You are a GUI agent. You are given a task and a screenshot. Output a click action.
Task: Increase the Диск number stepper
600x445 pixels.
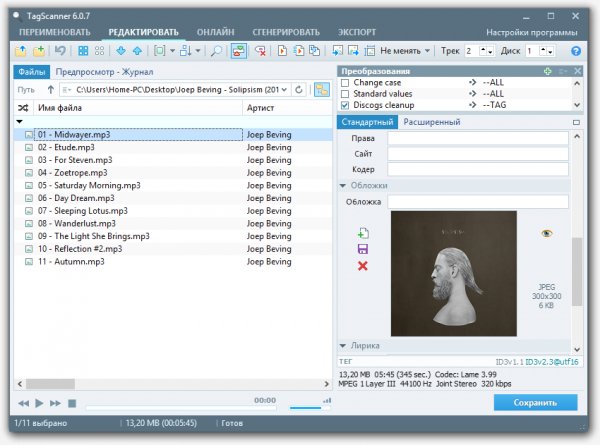[543, 49]
